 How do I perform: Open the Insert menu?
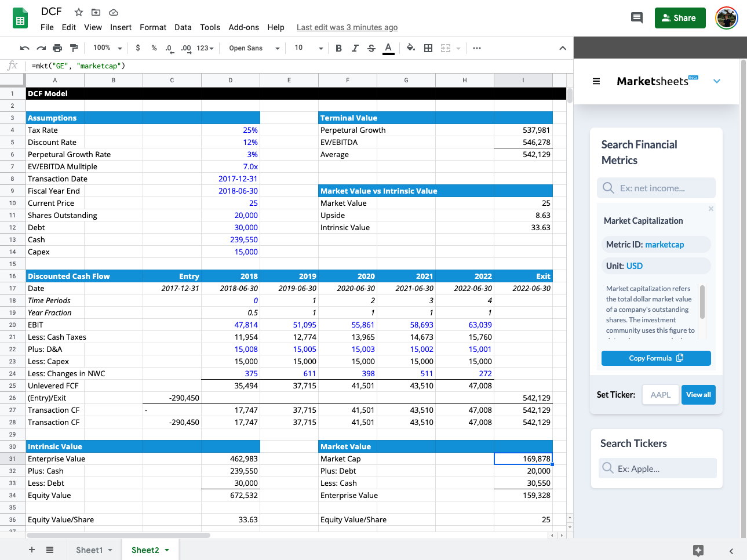pos(121,27)
